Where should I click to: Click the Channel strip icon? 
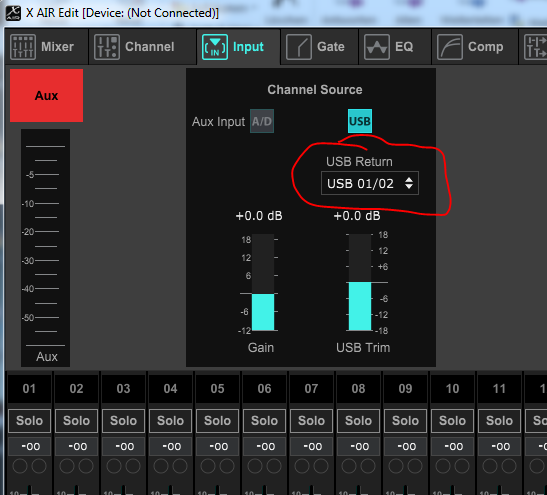click(x=107, y=47)
